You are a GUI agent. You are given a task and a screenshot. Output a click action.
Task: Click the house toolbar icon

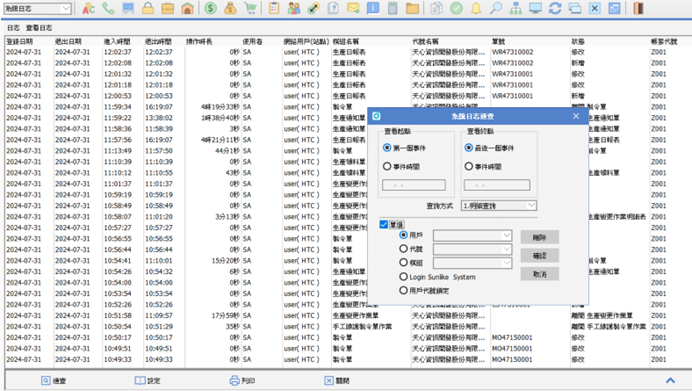coord(188,8)
